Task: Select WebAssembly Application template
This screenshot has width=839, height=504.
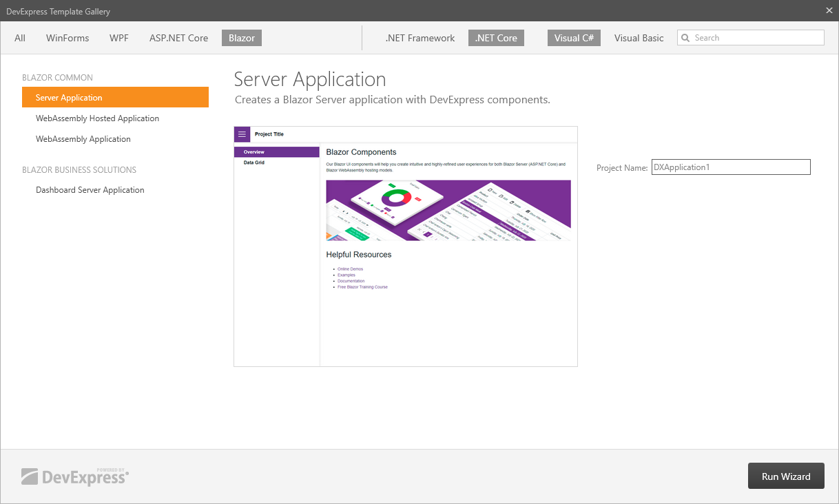Action: pyautogui.click(x=83, y=139)
